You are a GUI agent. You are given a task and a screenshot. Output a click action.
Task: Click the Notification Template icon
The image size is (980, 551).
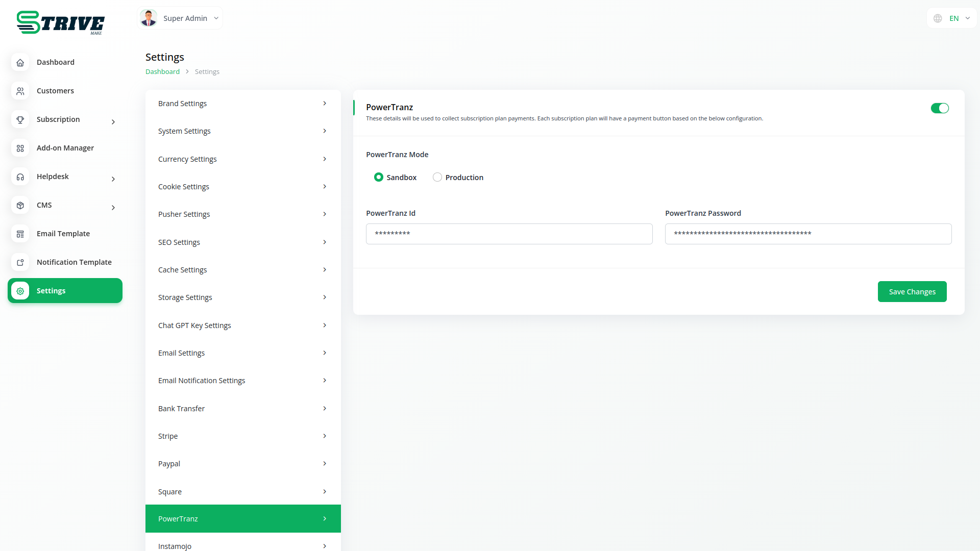(20, 262)
